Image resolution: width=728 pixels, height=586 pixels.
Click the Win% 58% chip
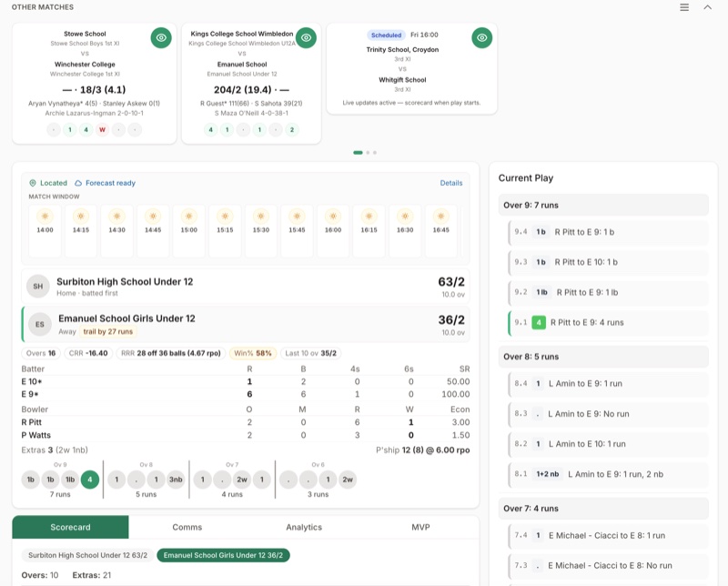click(x=253, y=353)
